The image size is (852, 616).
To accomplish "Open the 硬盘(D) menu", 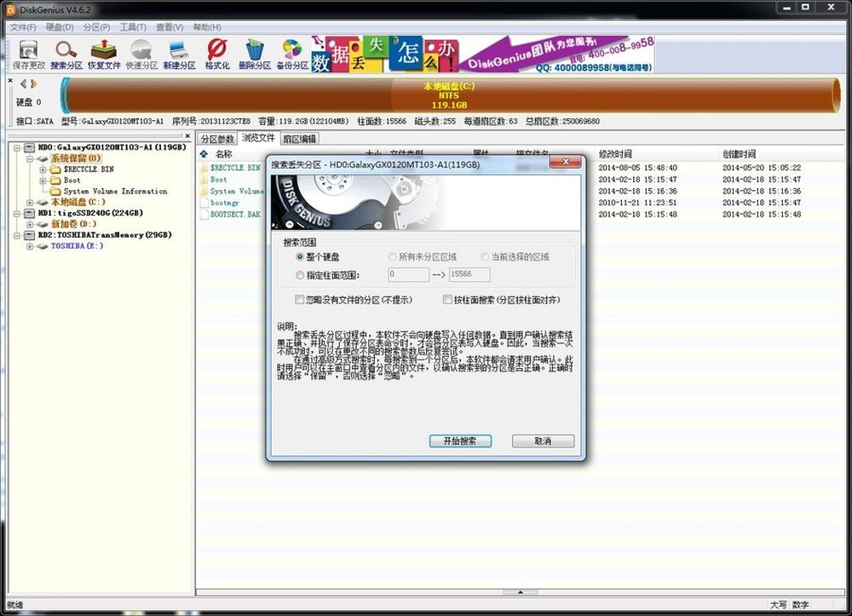I will point(60,27).
